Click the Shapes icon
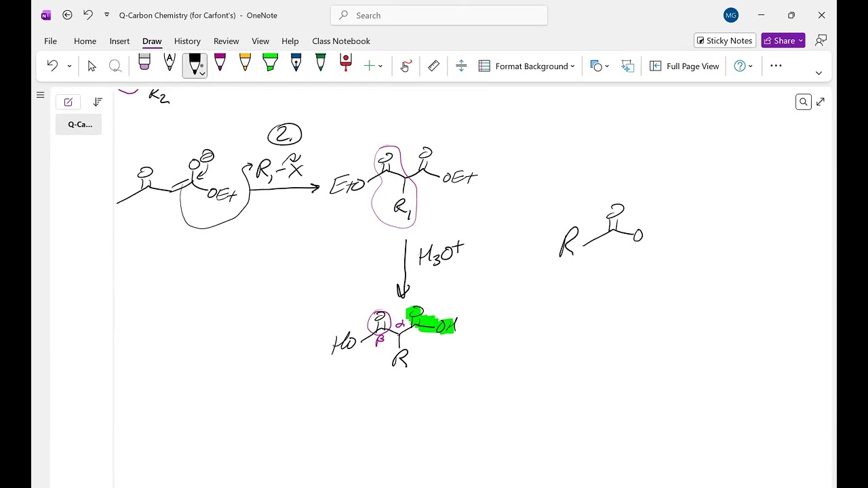Viewport: 868px width, 488px height. coord(596,66)
